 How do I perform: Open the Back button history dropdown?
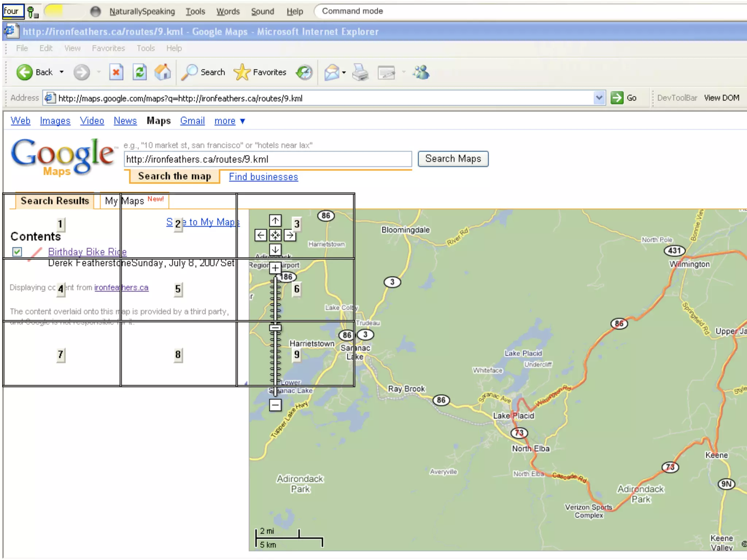click(x=62, y=72)
